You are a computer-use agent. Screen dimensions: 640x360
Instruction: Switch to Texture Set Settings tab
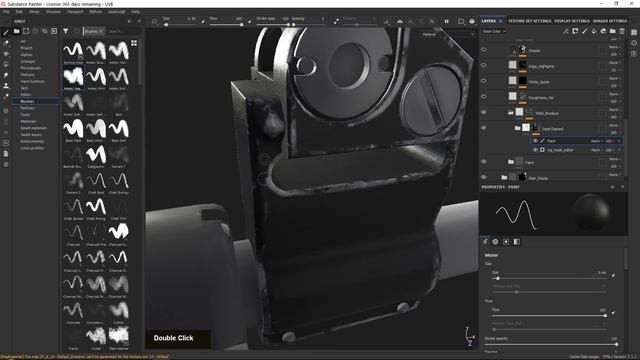530,21
